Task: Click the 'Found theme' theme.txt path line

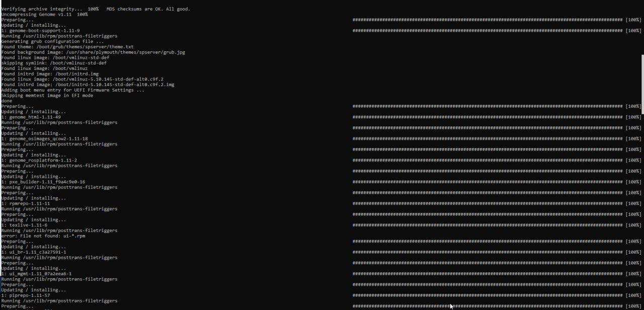Action: coord(67,47)
